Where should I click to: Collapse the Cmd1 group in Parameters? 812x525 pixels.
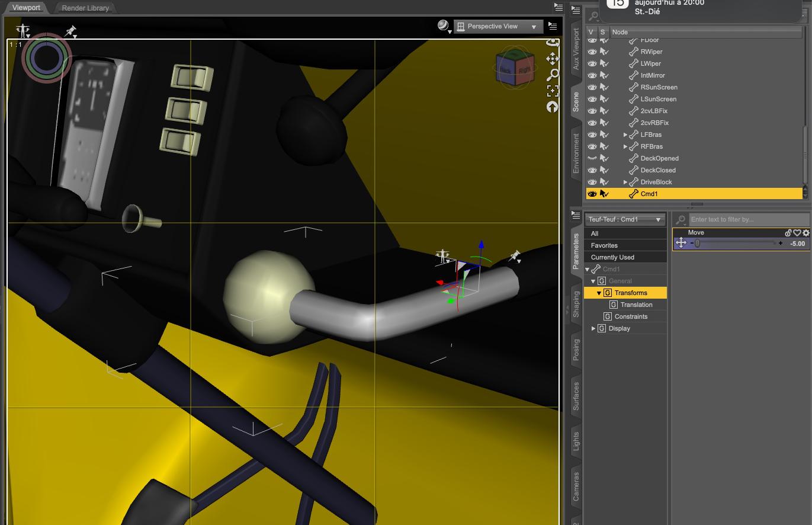(588, 270)
